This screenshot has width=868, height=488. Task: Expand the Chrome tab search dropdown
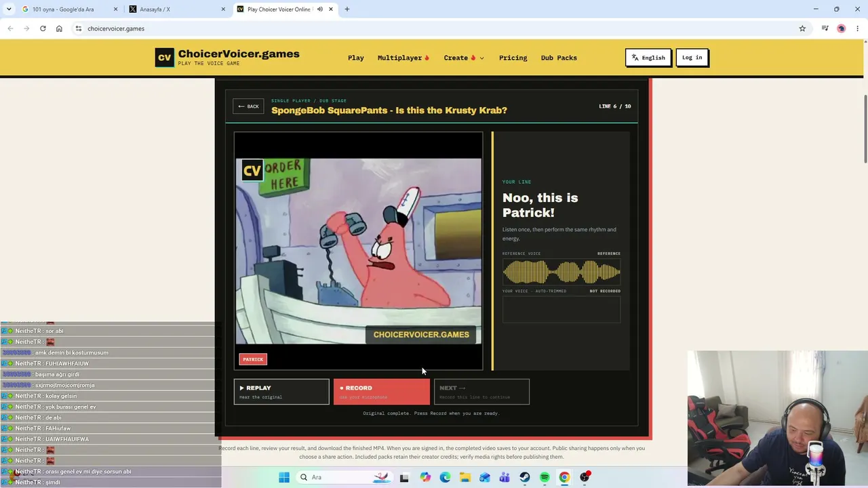[9, 9]
